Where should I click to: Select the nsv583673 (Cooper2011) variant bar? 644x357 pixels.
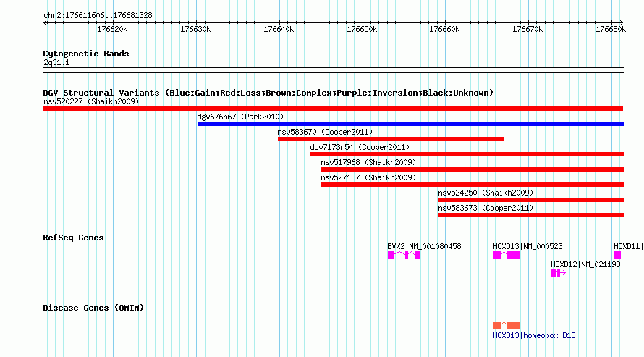pyautogui.click(x=531, y=215)
